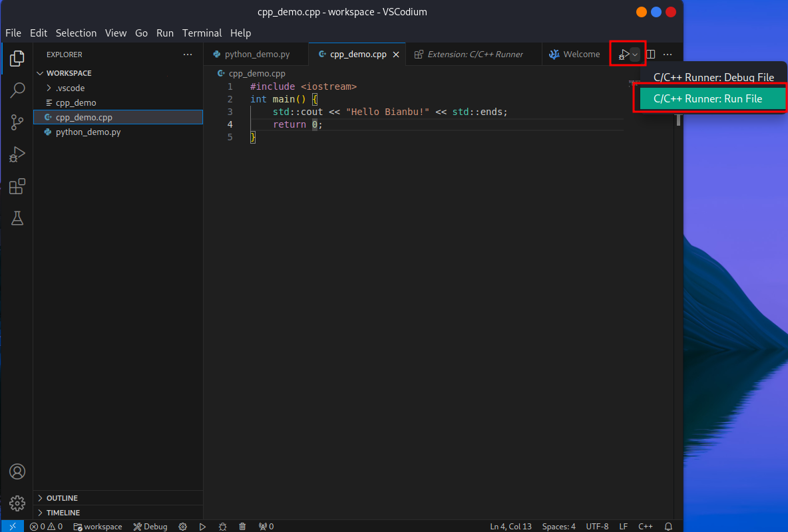Expand the .vscode folder
The width and height of the screenshot is (788, 532).
coord(70,88)
